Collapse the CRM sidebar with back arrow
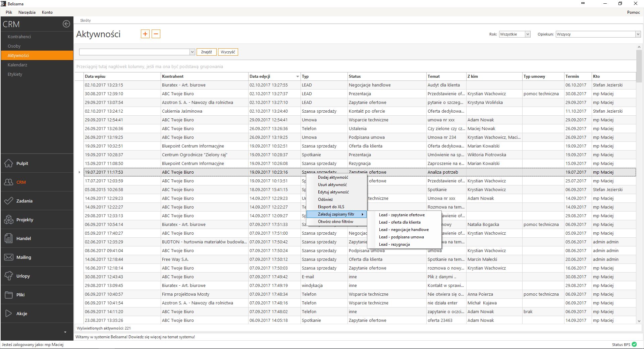Image resolution: width=644 pixels, height=349 pixels. pyautogui.click(x=66, y=24)
